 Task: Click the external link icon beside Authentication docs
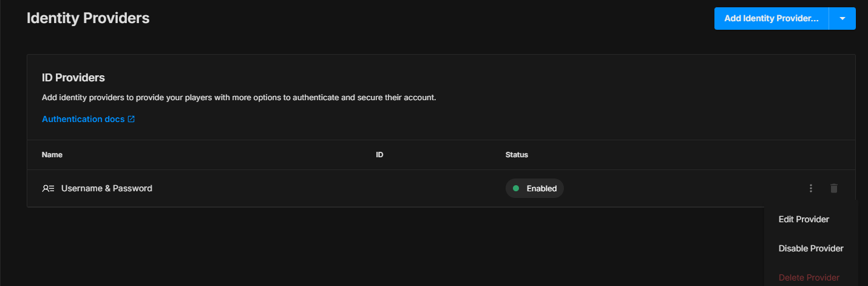[131, 119]
